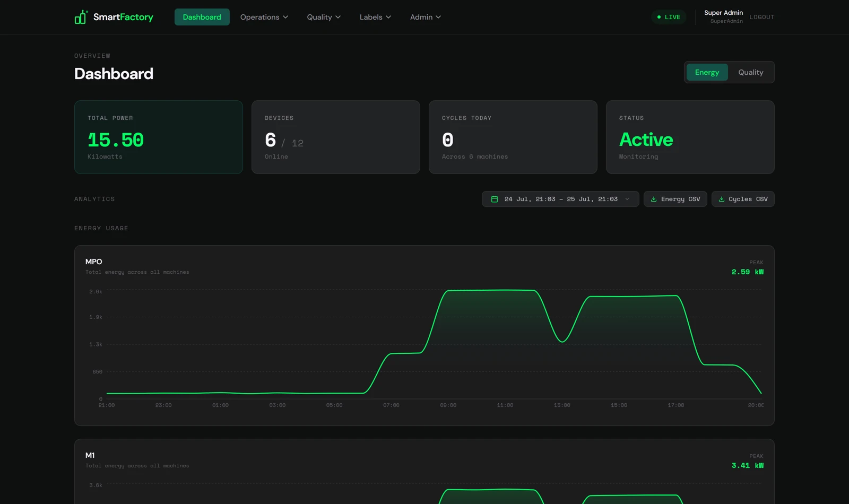Click the SmartFactory logo icon
The width and height of the screenshot is (849, 504).
tap(81, 17)
